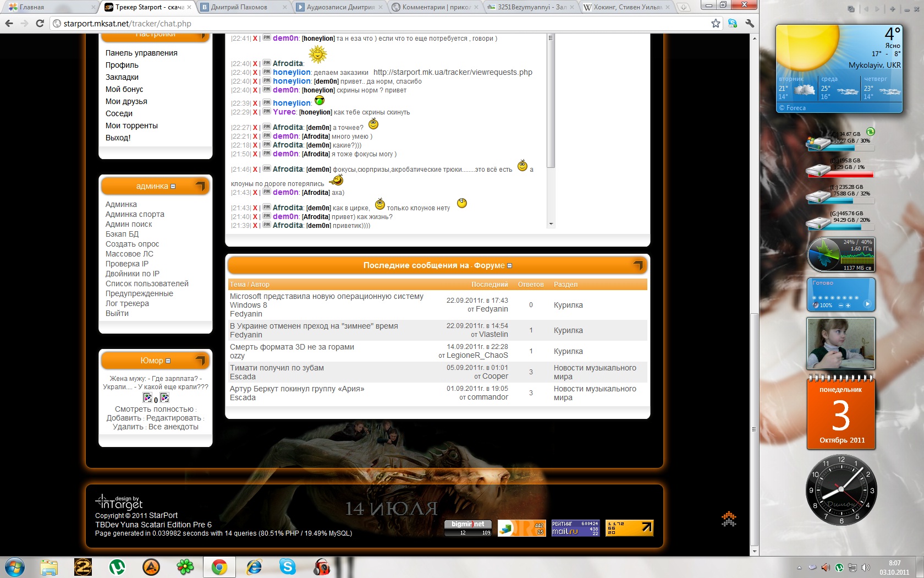Delete Afrodita's 21:46 message with the red X
The height and width of the screenshot is (578, 924).
pyautogui.click(x=255, y=170)
